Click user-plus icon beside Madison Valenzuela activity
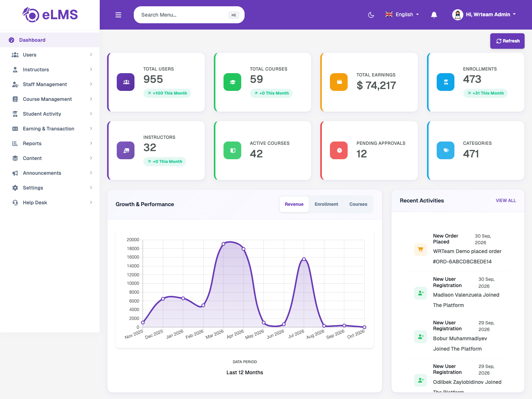 click(420, 293)
